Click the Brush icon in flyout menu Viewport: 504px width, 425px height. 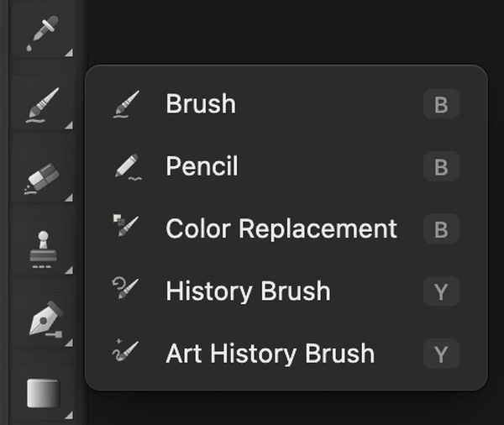[x=127, y=104]
